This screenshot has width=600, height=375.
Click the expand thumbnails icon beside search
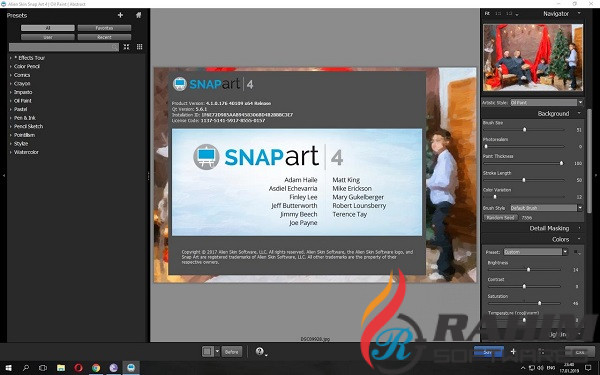(126, 47)
